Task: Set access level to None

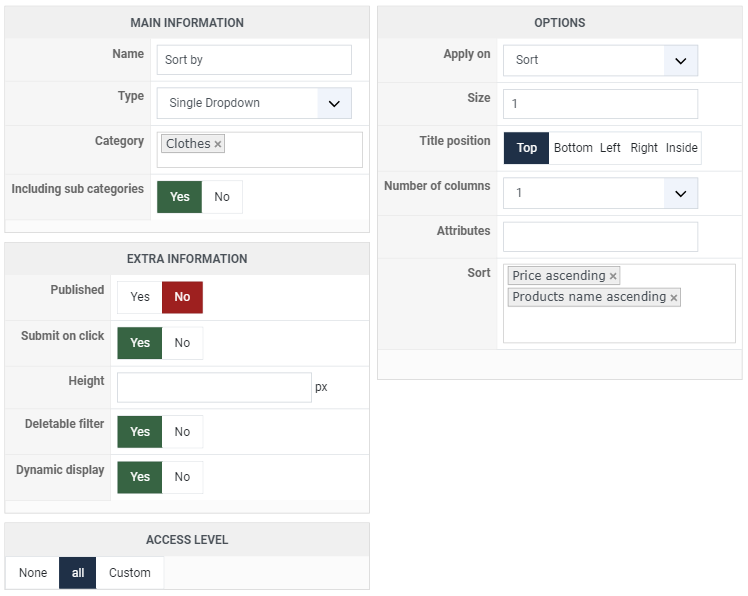Action: (33, 573)
